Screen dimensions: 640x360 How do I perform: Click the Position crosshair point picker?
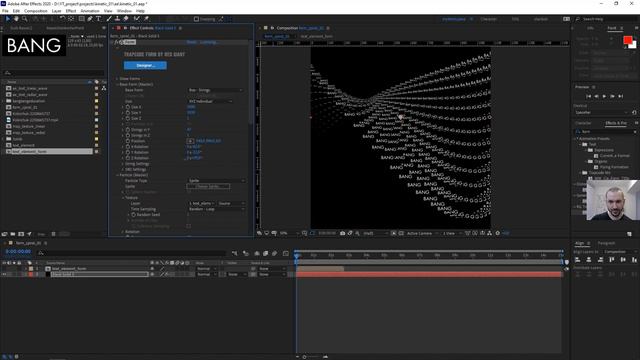tap(190, 141)
